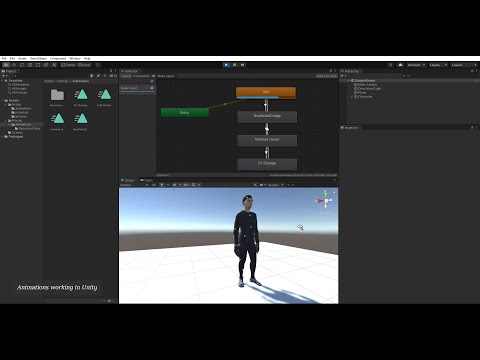Image resolution: width=480 pixels, height=360 pixels.
Task: Open the Edit menu
Action: [12, 58]
